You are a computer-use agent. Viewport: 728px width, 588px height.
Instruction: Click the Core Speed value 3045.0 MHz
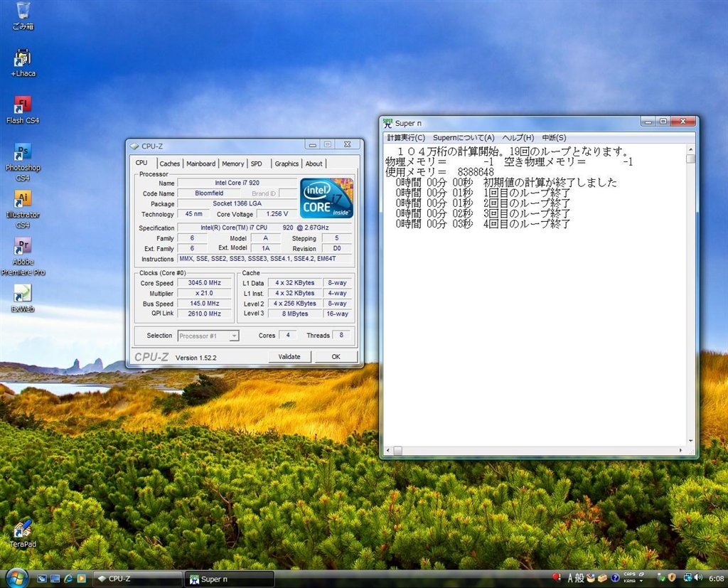pos(204,282)
